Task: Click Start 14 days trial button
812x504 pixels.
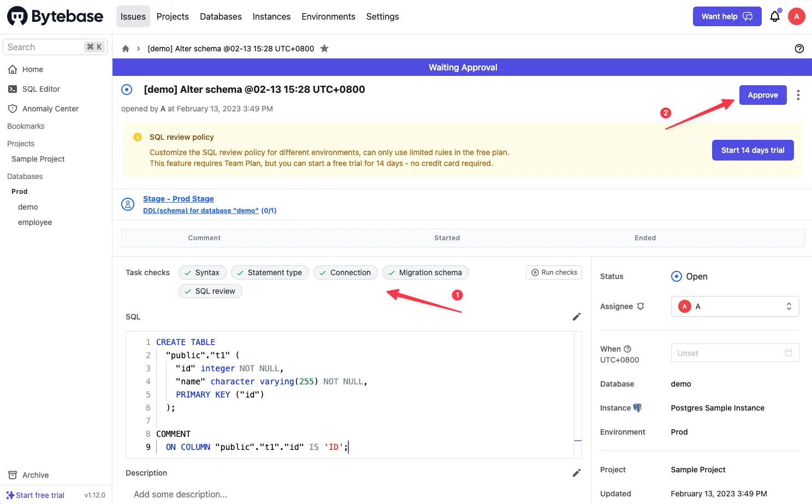Action: click(x=753, y=150)
